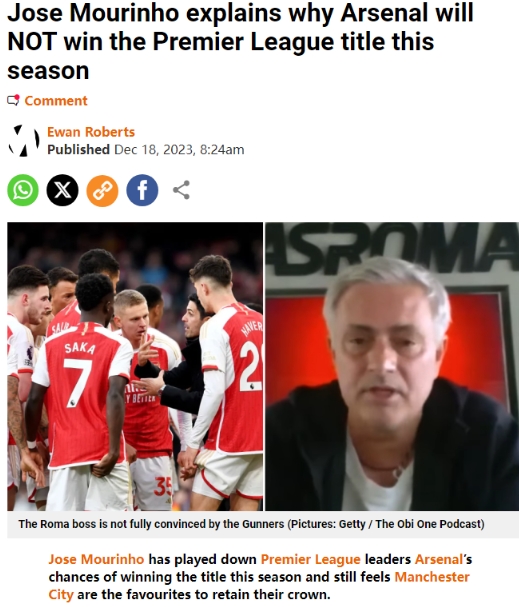Screen dimensions: 519x607
Task: Open the Arsenal tag link
Action: [439, 559]
